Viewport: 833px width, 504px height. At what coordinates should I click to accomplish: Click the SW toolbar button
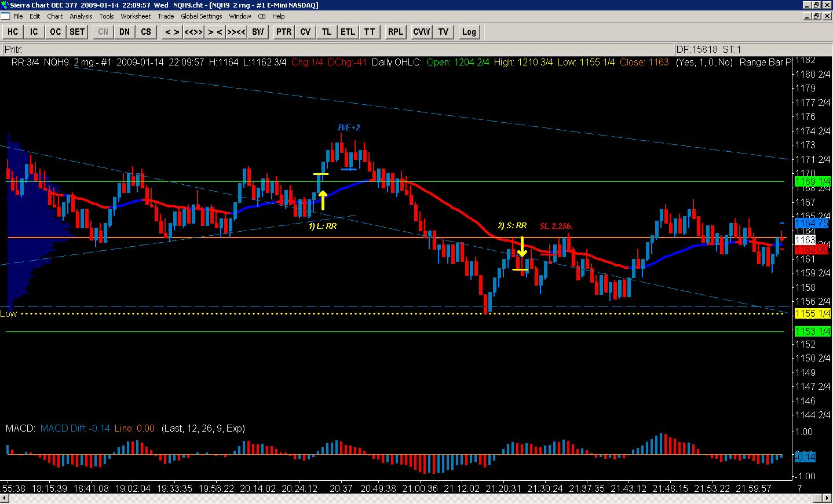click(258, 32)
